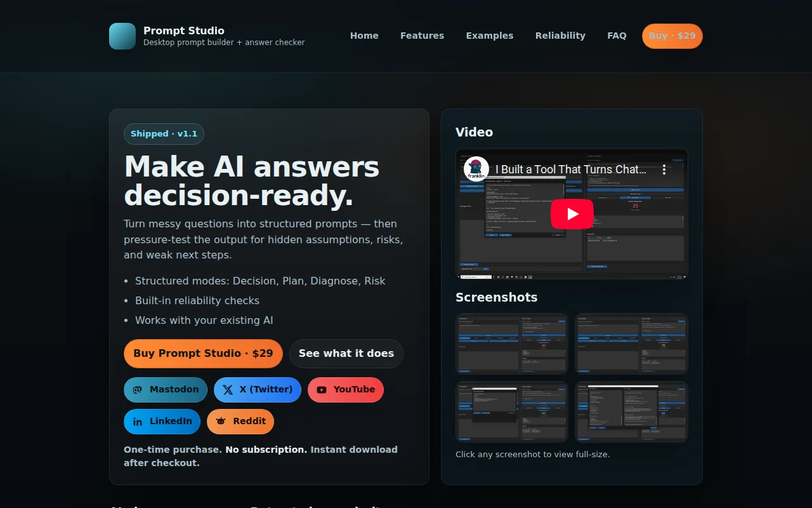Open the Examples nav link
The width and height of the screenshot is (812, 508).
coord(490,36)
